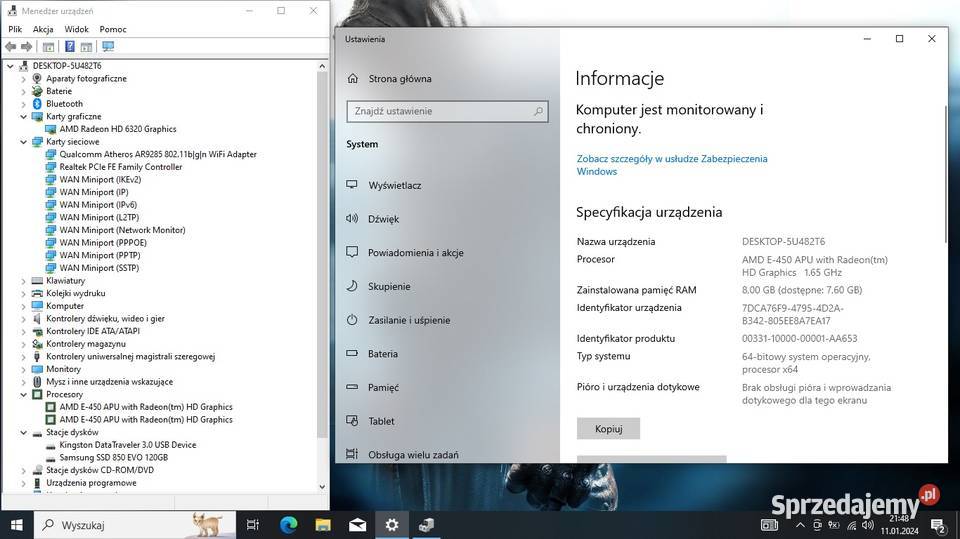The width and height of the screenshot is (960, 539).
Task: Click the Forward arrow in Device Manager toolbar
Action: tap(26, 47)
